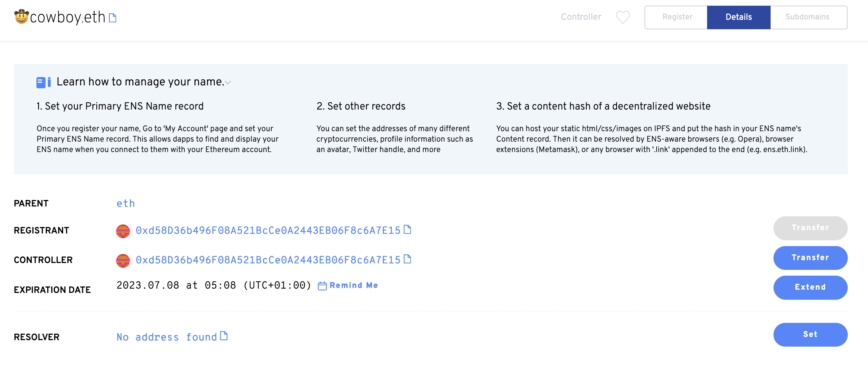Open the Subdomains tab
This screenshot has width=868, height=374.
click(808, 17)
